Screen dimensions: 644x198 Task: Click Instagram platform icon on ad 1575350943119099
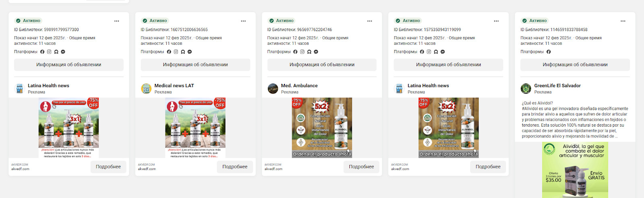point(429,52)
